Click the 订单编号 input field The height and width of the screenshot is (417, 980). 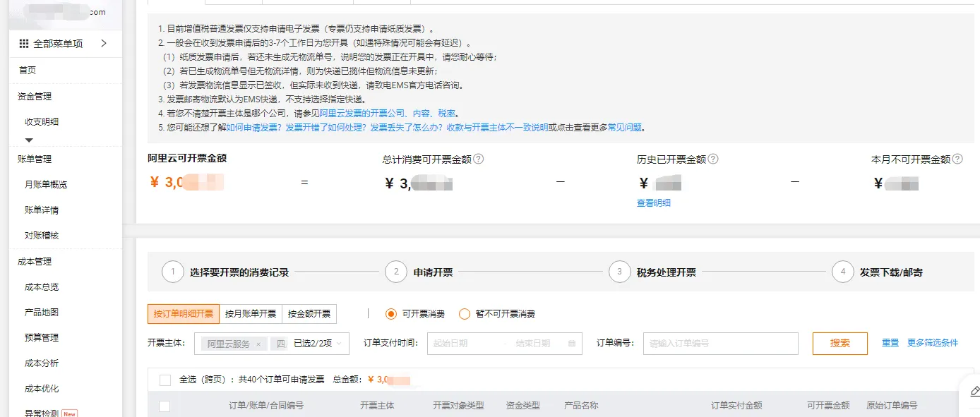tap(720, 344)
